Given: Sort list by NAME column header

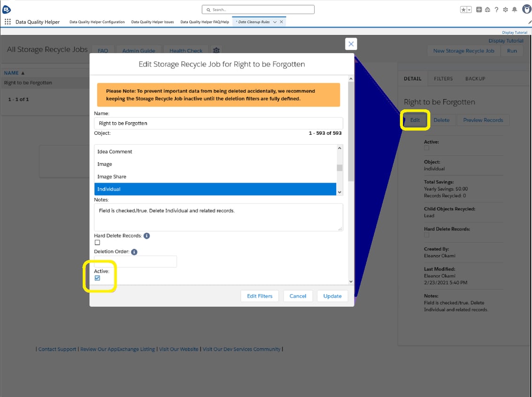Looking at the screenshot, I should tap(14, 73).
